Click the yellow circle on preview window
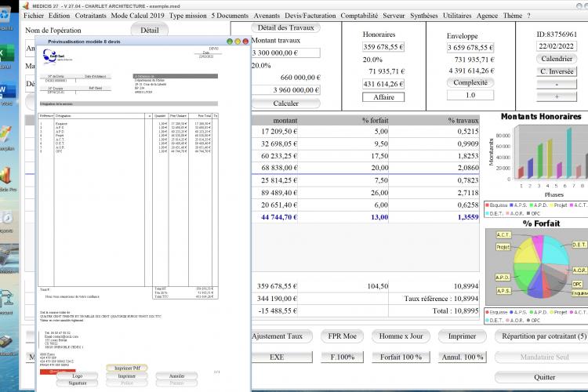 point(238,42)
